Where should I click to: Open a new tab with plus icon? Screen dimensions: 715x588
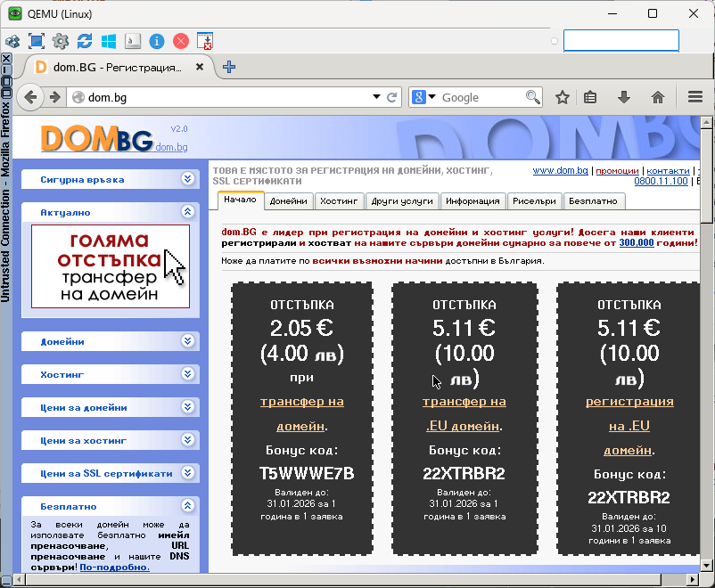(229, 67)
